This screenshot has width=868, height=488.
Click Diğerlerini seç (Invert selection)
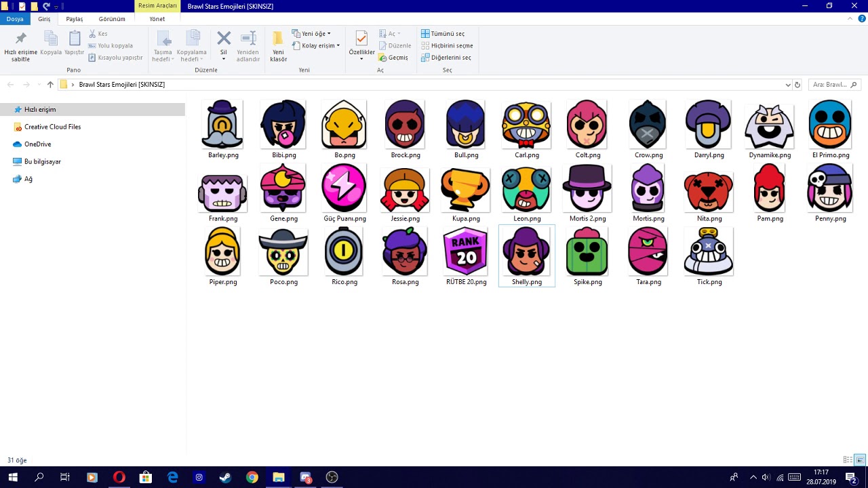446,58
